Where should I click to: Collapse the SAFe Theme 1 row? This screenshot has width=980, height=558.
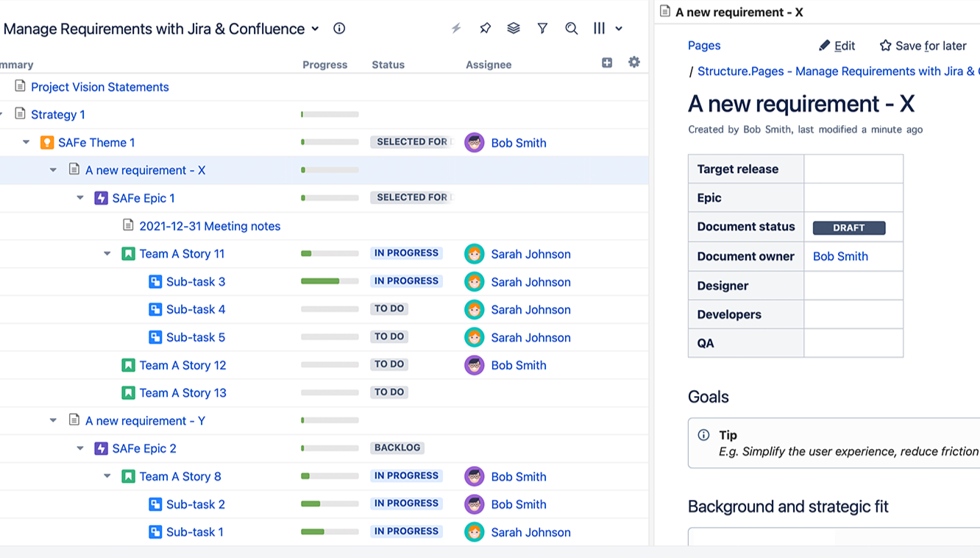(x=26, y=142)
